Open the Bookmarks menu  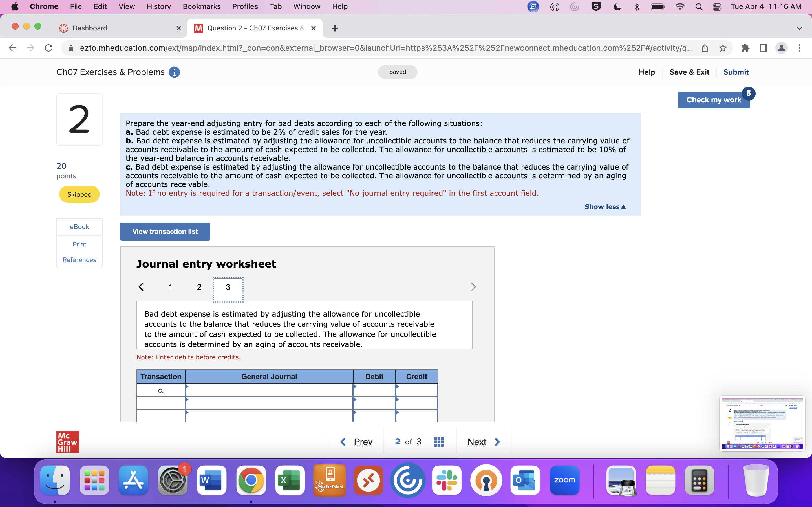click(202, 6)
